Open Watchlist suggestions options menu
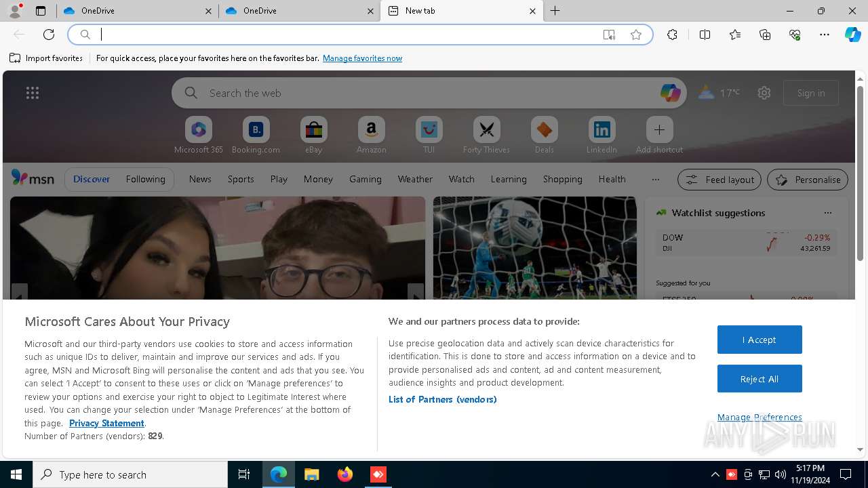 [x=828, y=213]
